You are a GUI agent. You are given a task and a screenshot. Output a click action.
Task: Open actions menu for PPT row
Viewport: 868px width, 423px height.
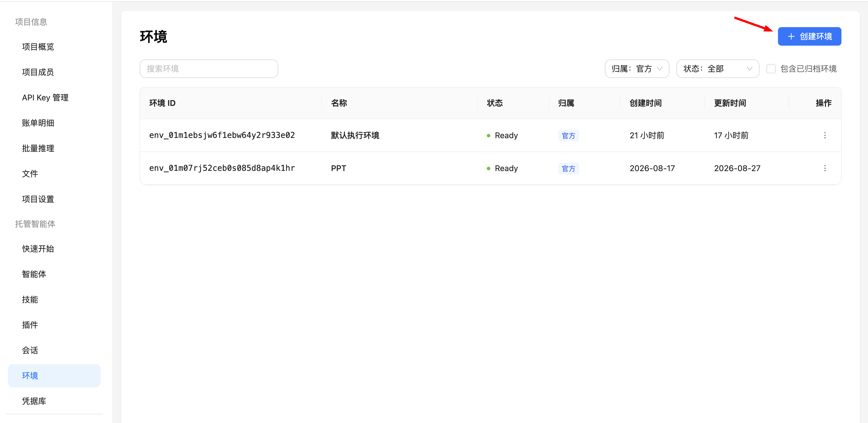point(824,168)
